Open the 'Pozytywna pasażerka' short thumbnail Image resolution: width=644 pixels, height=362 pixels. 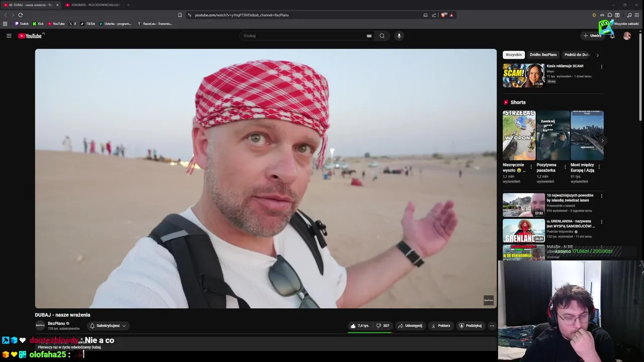(x=553, y=135)
